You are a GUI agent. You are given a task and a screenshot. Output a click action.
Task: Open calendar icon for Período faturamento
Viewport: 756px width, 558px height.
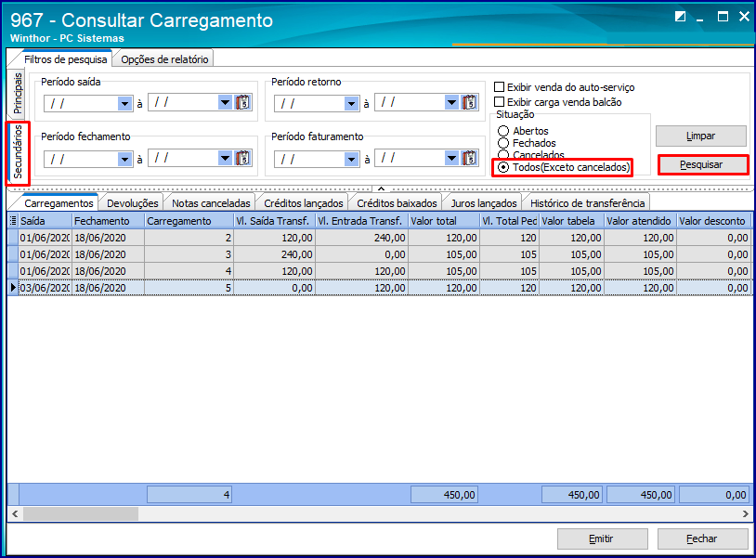point(469,158)
